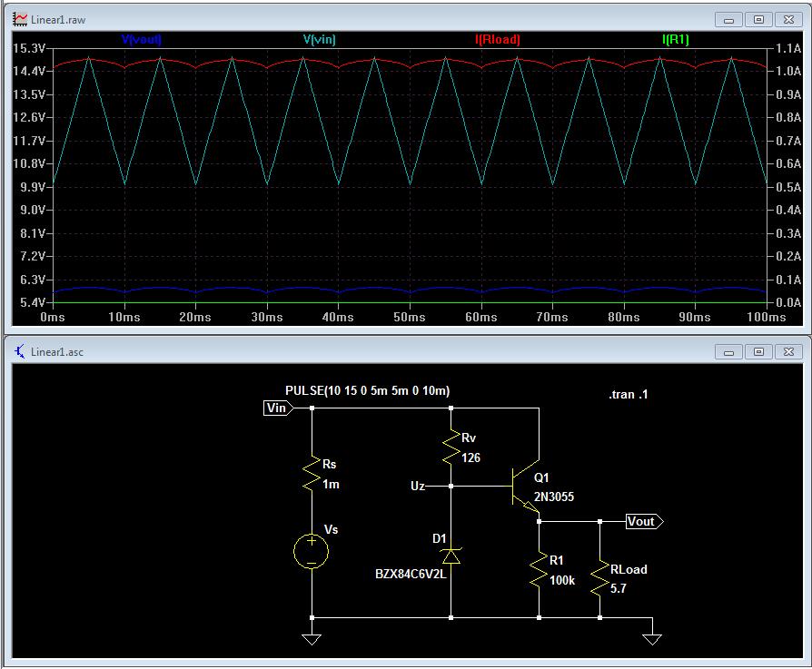Click the .tran .1 simulation directive
The image size is (812, 669).
point(629,395)
